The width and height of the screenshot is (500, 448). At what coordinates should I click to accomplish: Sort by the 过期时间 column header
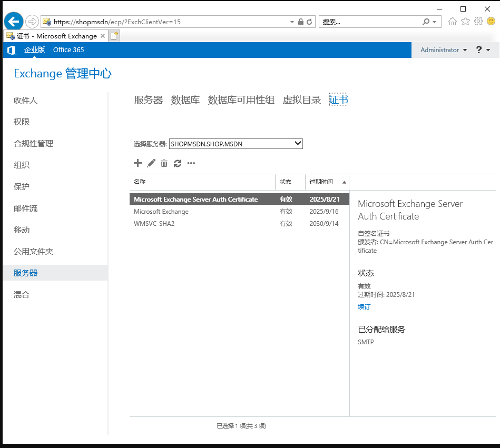tap(327, 182)
